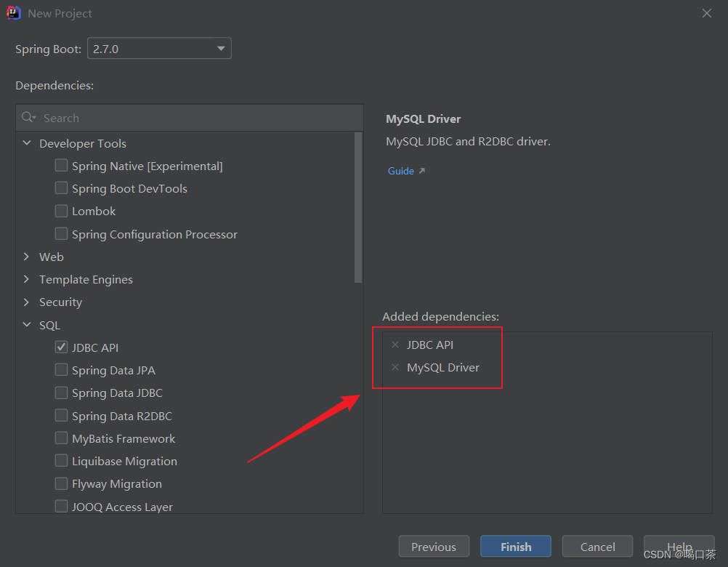Click the Security group label
The width and height of the screenshot is (728, 567).
point(60,302)
